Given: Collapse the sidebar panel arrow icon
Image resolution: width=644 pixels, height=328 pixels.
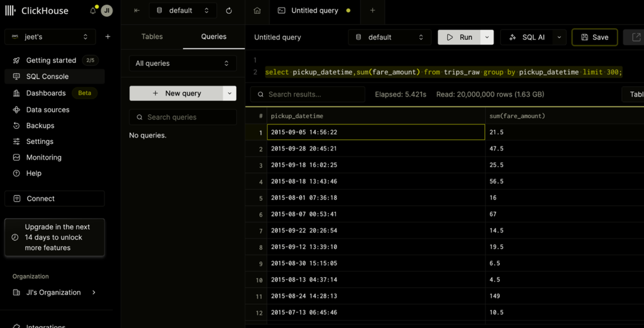Looking at the screenshot, I should (x=137, y=11).
